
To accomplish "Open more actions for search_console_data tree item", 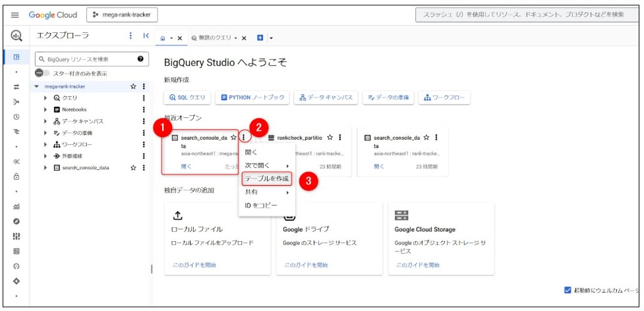I will (x=144, y=167).
